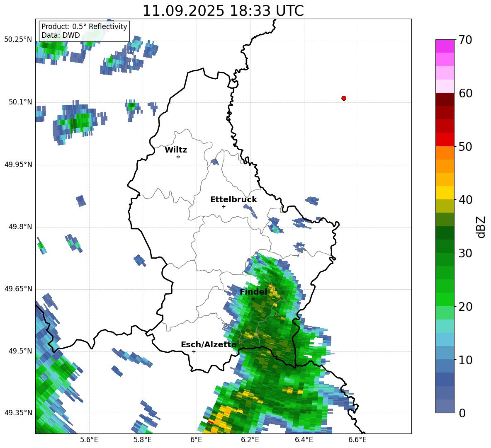The width and height of the screenshot is (491, 448).
Task: Click the 49.8°N latitude label
Action: [20, 227]
